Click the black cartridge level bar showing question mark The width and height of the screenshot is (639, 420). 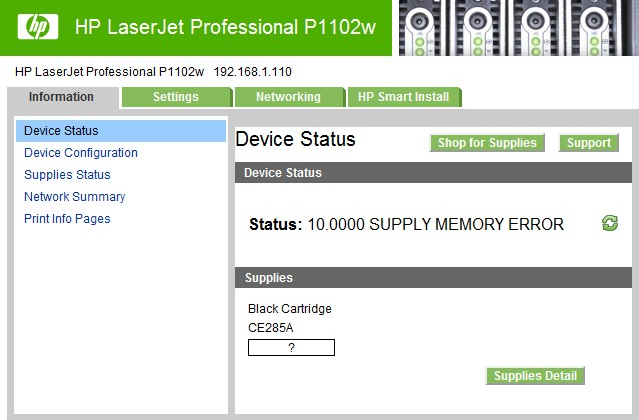point(291,347)
